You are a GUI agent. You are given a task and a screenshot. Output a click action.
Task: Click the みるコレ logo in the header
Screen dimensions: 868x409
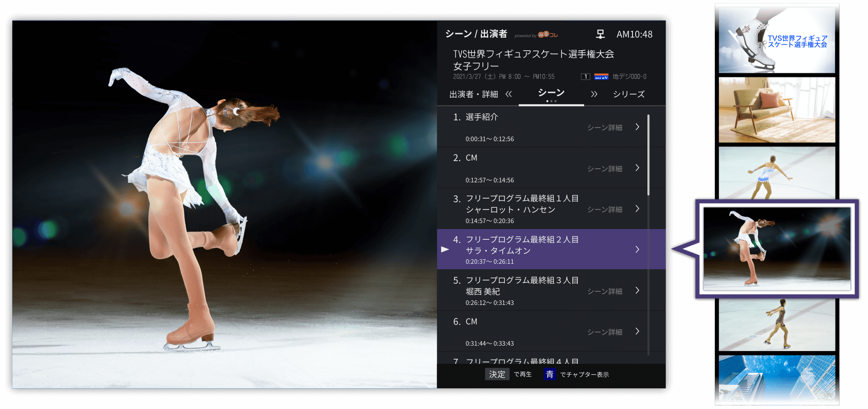[x=548, y=34]
